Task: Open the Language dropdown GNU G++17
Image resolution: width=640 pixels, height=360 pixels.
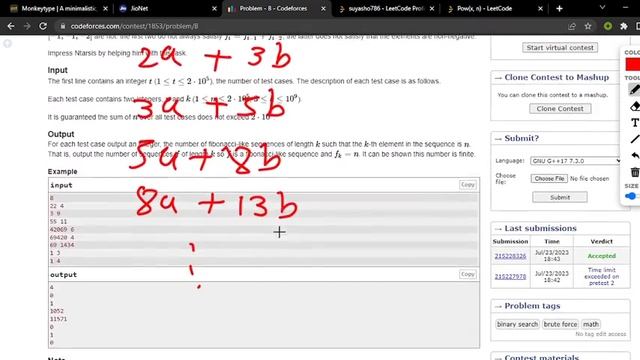Action: coord(576,161)
